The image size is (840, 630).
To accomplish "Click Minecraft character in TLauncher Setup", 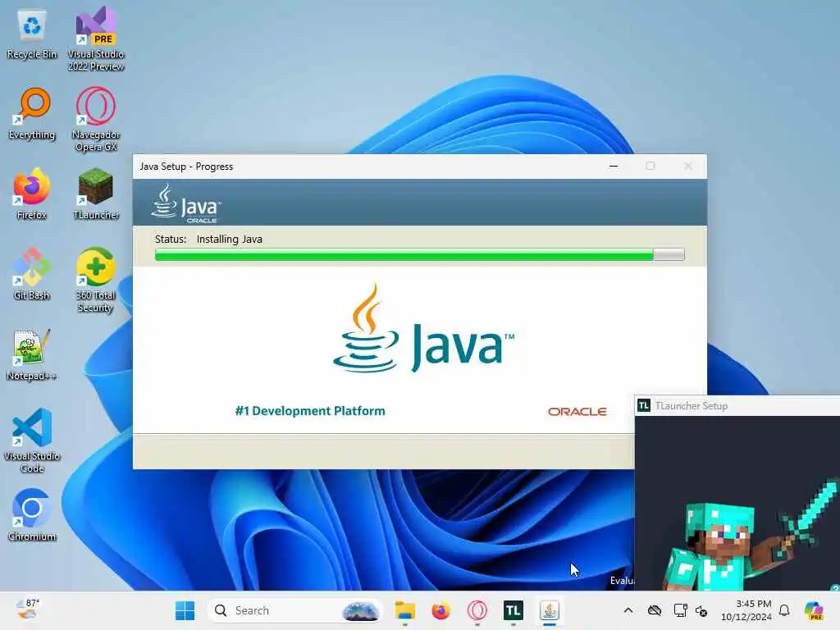I will tap(750, 536).
